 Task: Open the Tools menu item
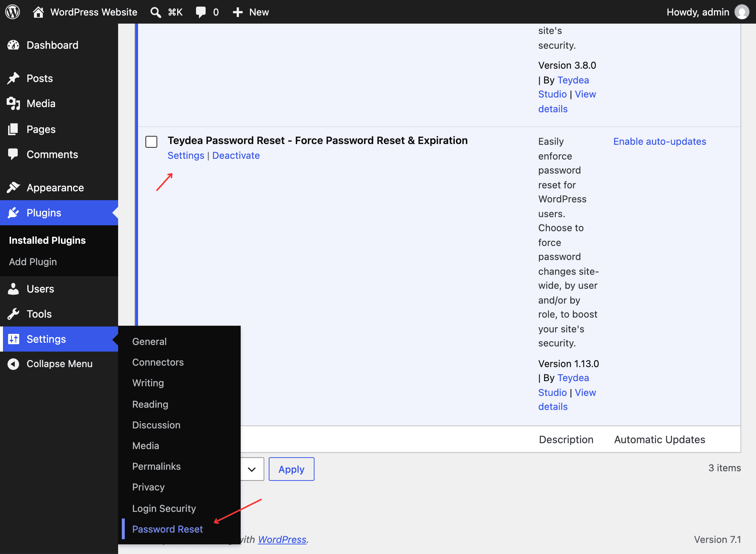59,314
